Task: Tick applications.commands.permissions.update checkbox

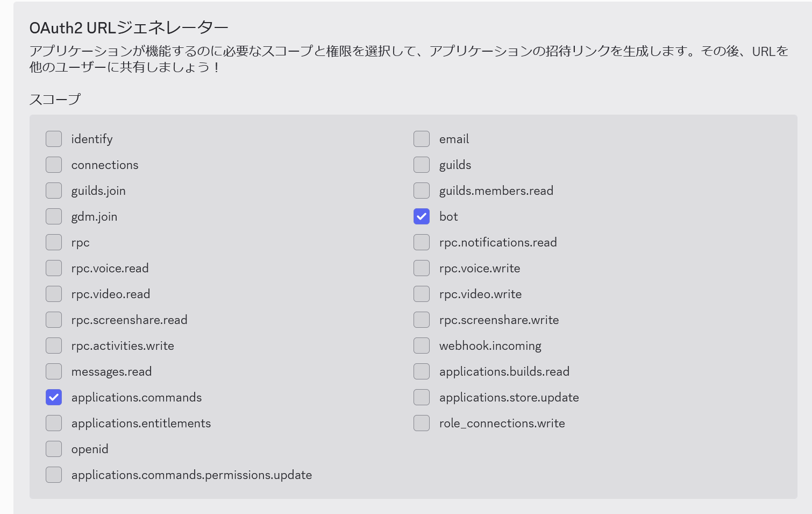Action: tap(54, 475)
